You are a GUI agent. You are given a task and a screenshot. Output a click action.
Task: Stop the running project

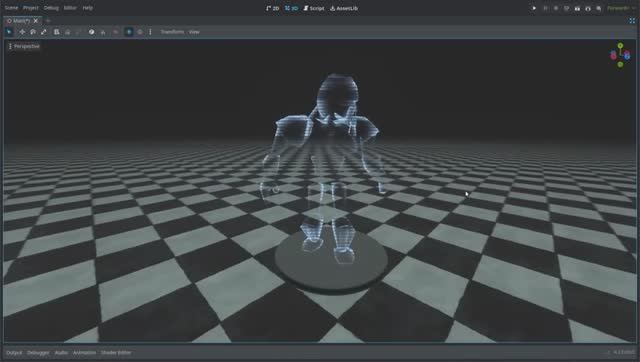556,8
